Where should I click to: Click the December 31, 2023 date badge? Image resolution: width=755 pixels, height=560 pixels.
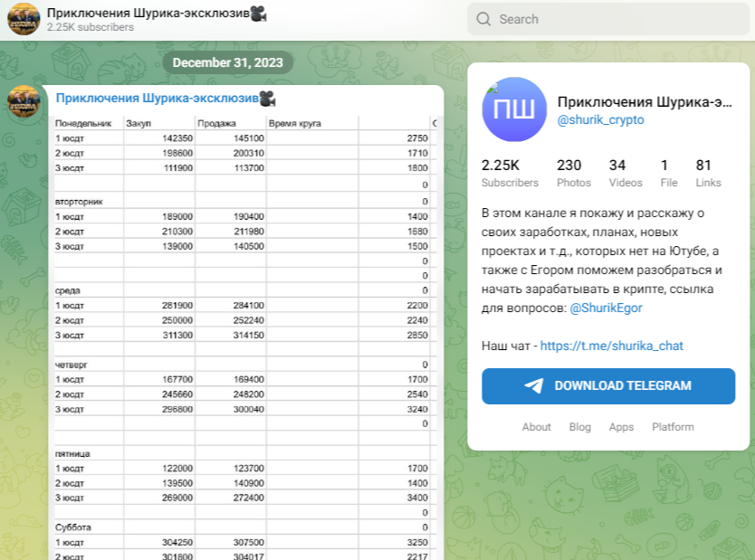click(228, 62)
